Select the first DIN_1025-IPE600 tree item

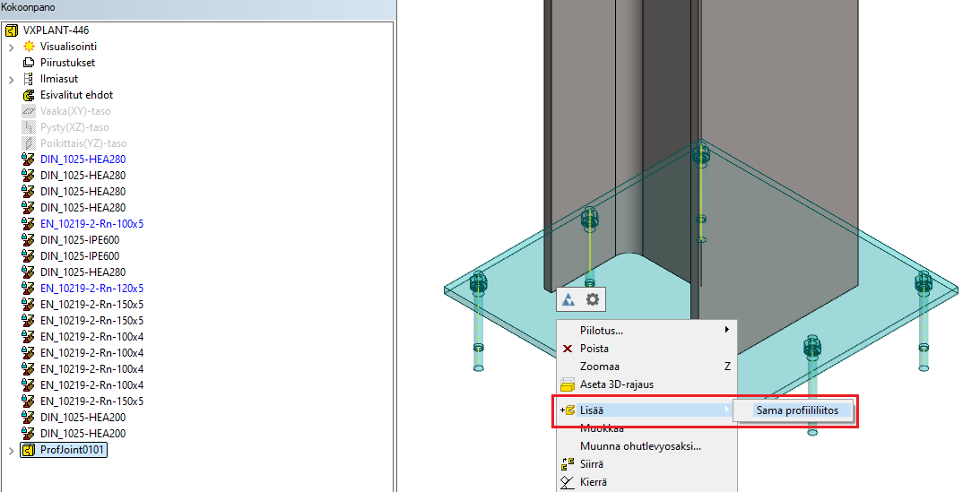80,240
